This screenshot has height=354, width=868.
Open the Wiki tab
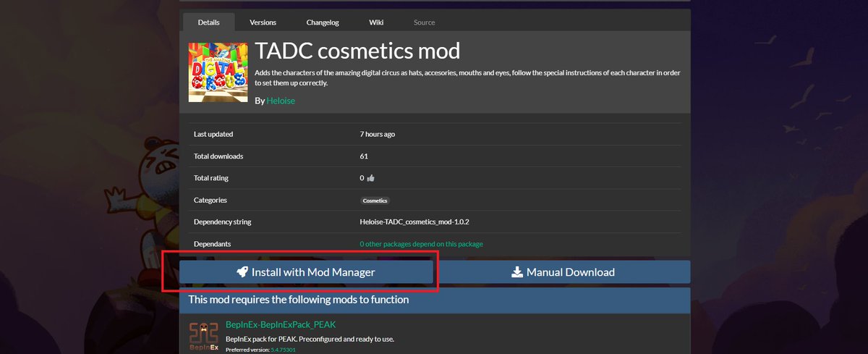pyautogui.click(x=376, y=22)
